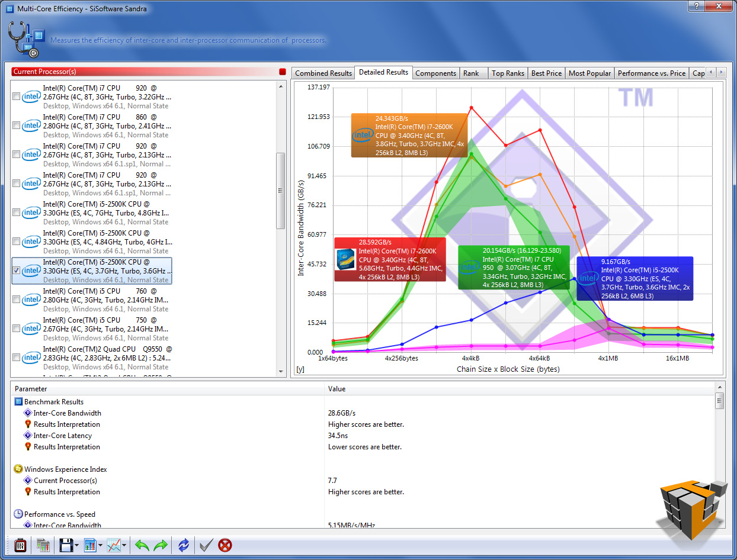Viewport: 737px width, 560px height.
Task: Switch to the Combined Results tab
Action: coord(323,73)
